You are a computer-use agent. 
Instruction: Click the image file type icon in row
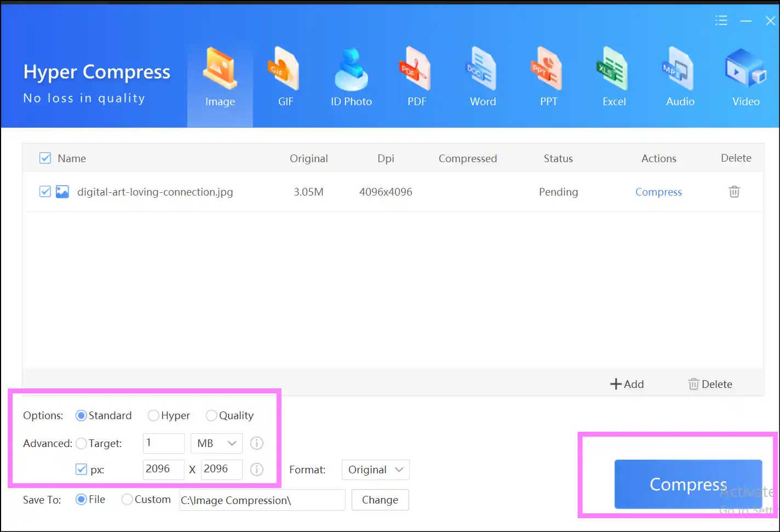pyautogui.click(x=62, y=192)
